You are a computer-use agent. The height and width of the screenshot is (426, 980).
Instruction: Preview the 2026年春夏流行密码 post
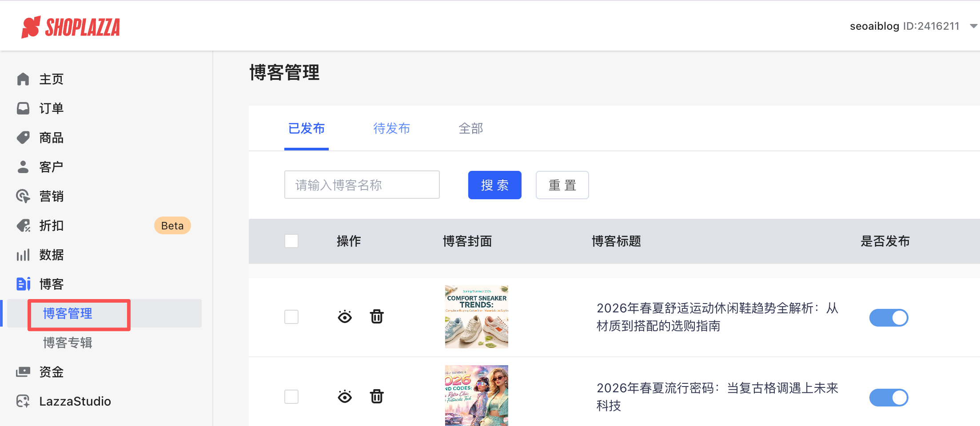345,397
